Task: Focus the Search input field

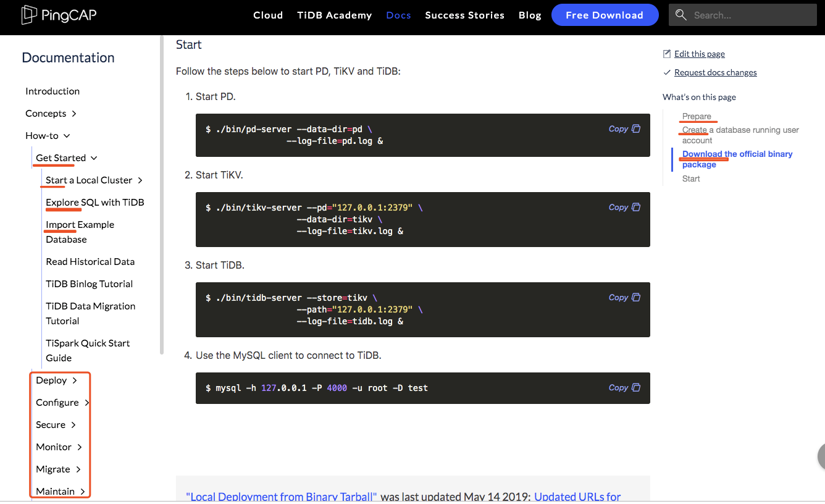Action: point(743,15)
